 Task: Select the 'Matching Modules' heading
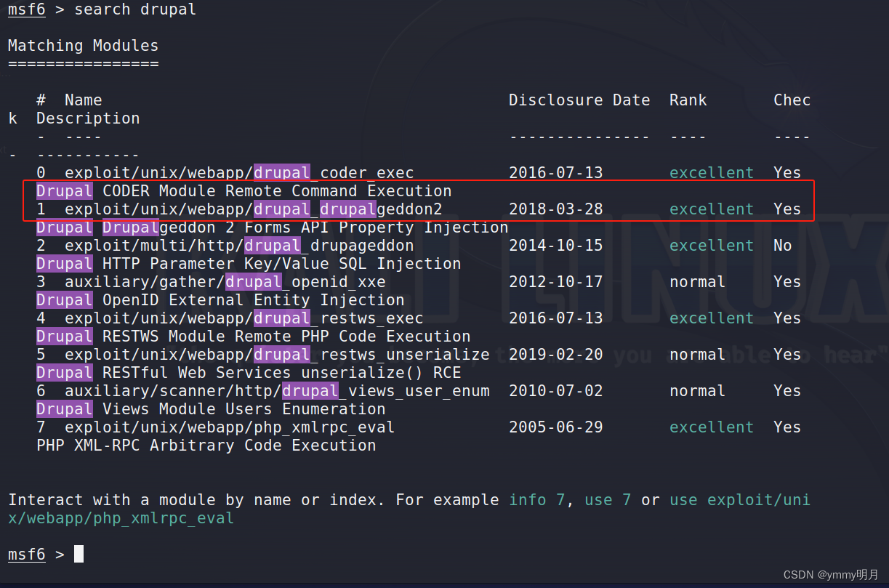point(83,46)
